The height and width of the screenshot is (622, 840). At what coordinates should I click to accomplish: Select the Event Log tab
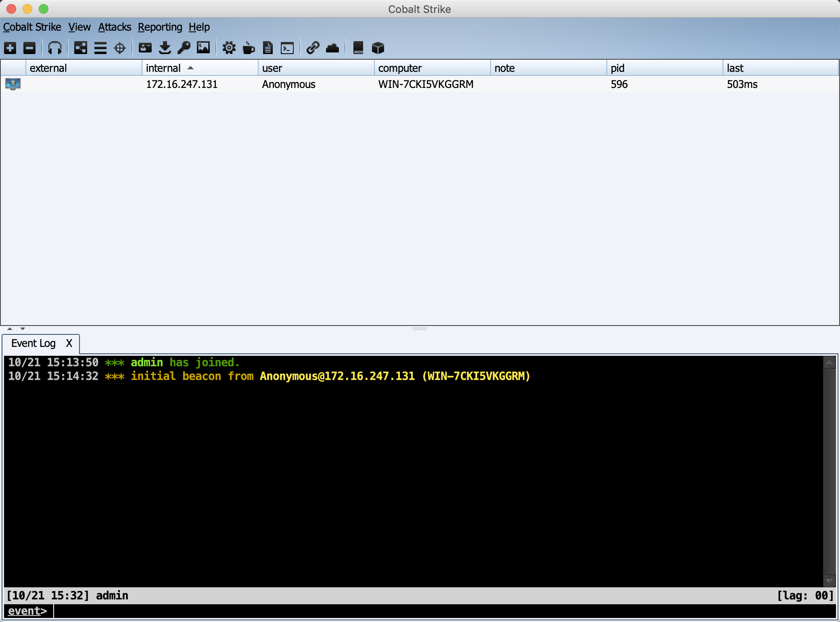pyautogui.click(x=33, y=343)
